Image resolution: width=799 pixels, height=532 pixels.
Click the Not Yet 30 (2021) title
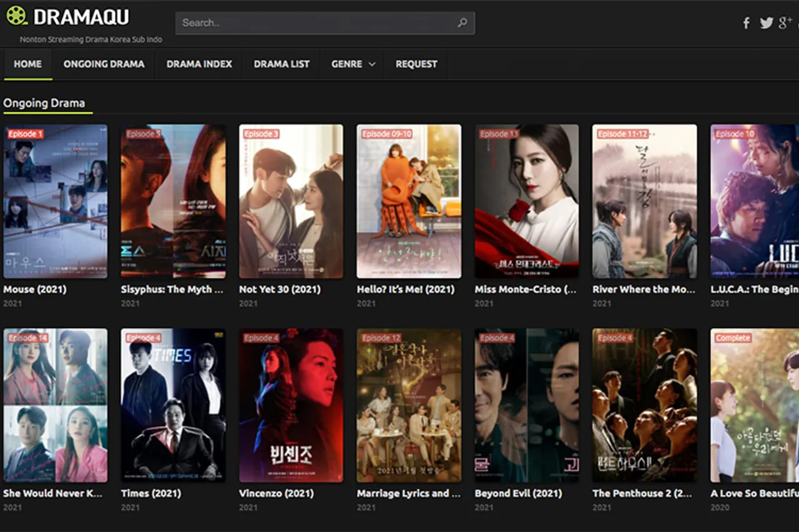point(280,289)
